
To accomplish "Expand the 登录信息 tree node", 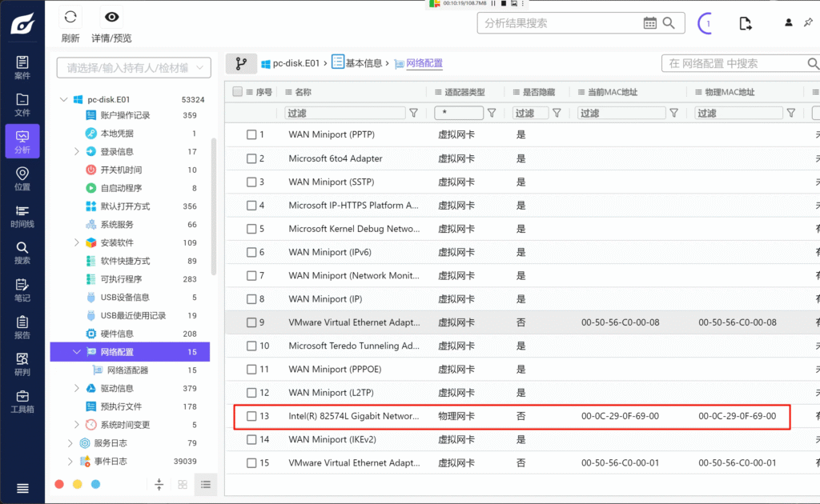I will tap(76, 151).
